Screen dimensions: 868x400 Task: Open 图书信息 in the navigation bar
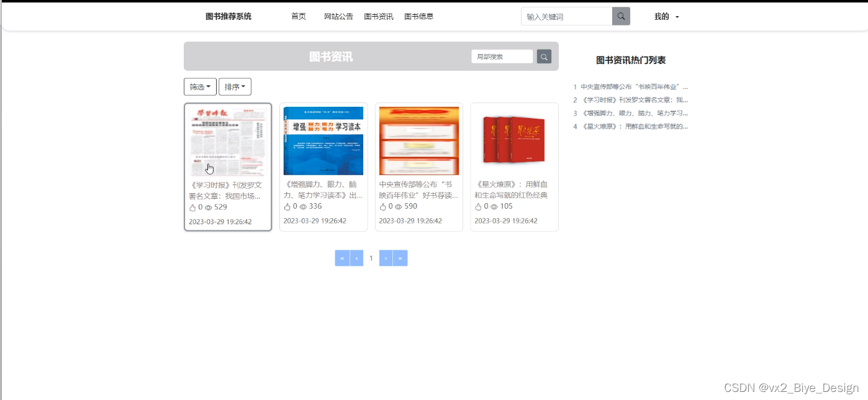pyautogui.click(x=419, y=17)
